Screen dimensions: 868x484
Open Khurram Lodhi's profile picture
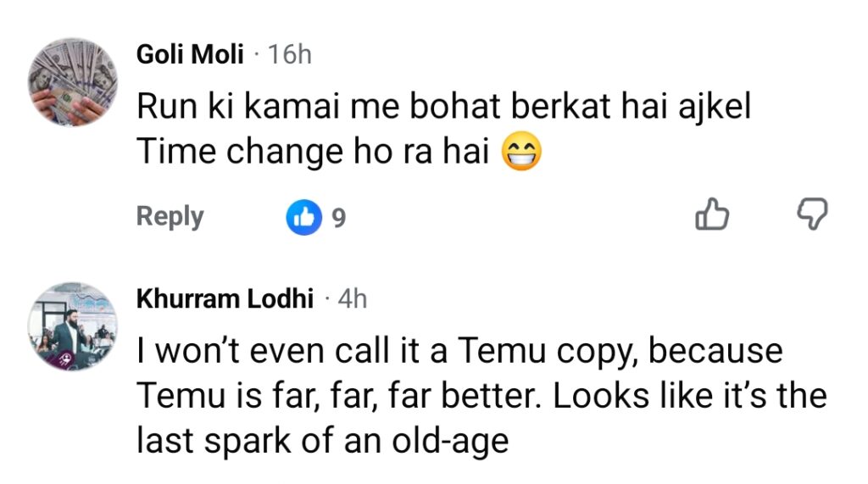pyautogui.click(x=73, y=326)
